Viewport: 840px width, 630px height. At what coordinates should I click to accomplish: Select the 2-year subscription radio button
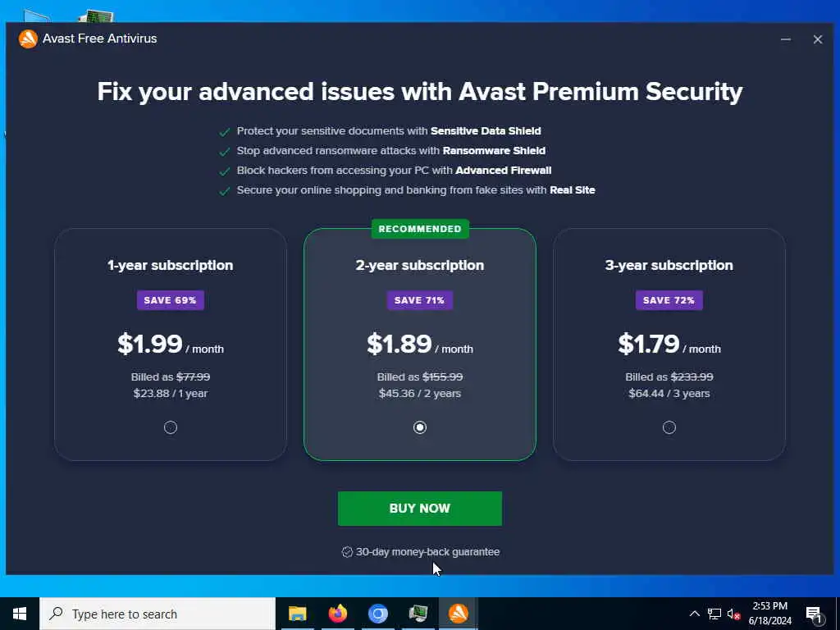(x=420, y=427)
